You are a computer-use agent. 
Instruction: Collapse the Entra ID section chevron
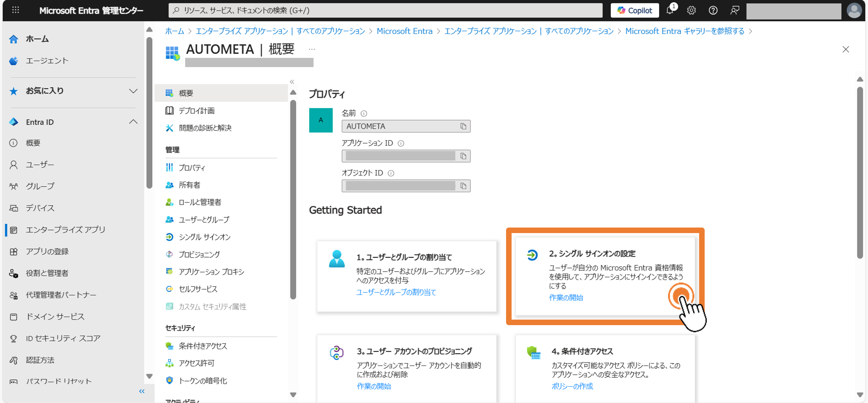click(x=133, y=122)
